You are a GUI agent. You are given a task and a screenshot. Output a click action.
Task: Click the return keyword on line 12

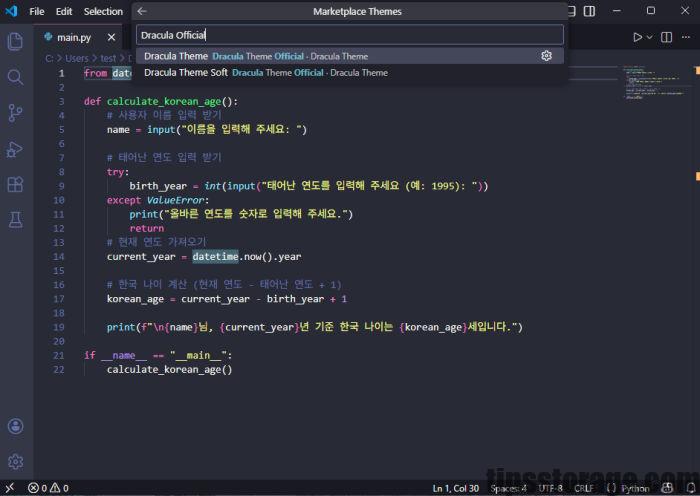pos(147,228)
